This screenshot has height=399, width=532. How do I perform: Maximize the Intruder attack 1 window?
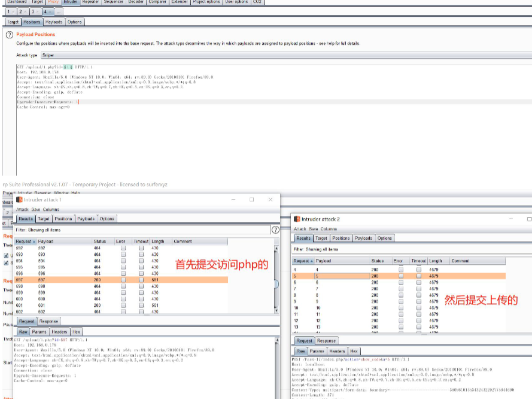tap(251, 199)
